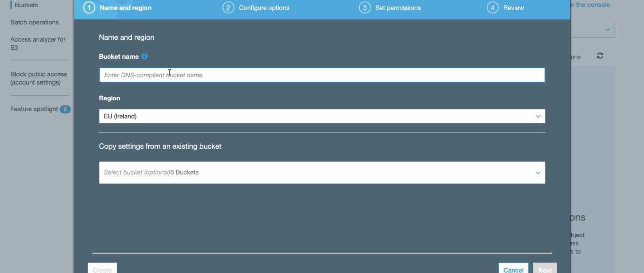
Task: Click the bucket name input field
Action: [x=322, y=75]
